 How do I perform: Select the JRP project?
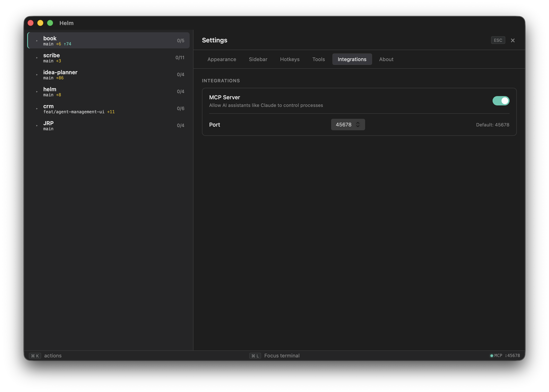(108, 126)
